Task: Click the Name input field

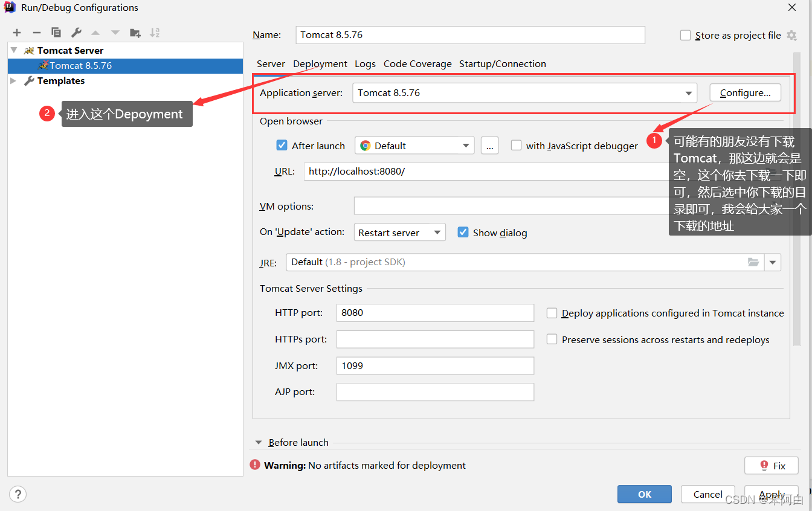Action: (471, 35)
